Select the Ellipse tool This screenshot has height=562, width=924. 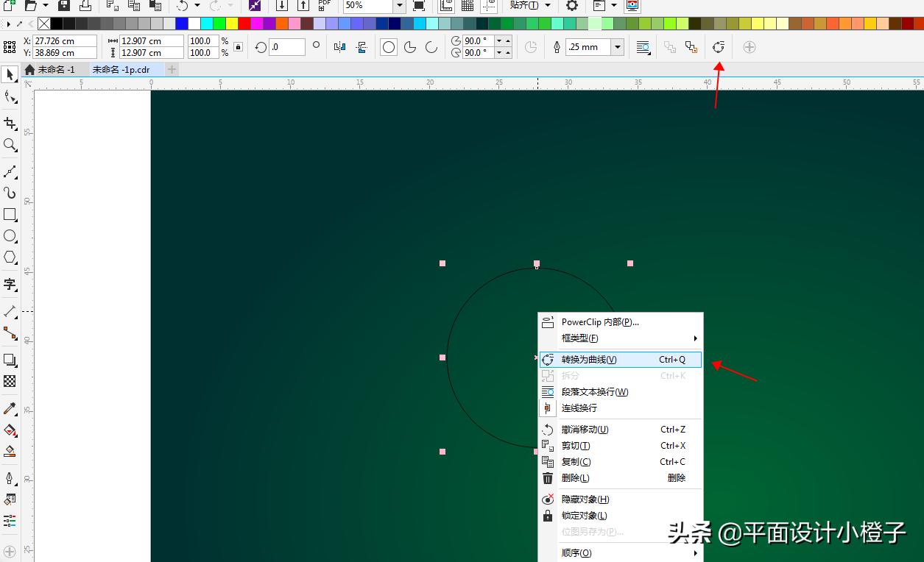point(10,235)
